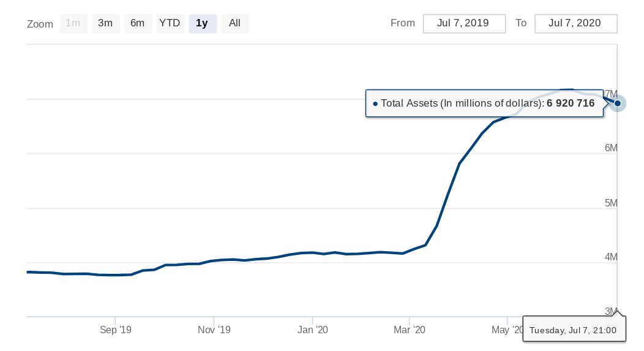Click the Mar '20 axis label
Viewport: 644px width, 351px height.
(x=410, y=330)
